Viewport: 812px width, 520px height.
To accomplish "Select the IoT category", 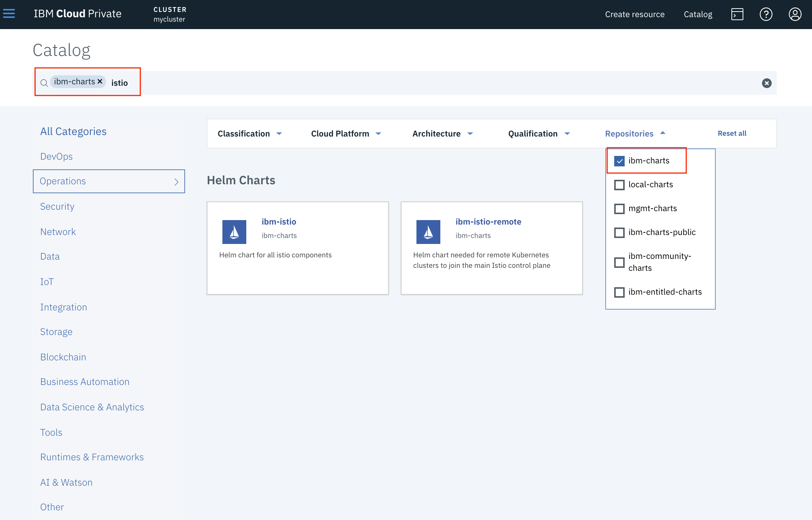I will (47, 282).
